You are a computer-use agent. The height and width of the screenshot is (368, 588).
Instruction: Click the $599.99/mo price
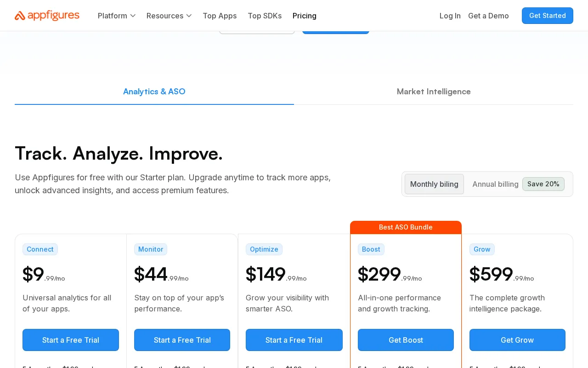[502, 275]
